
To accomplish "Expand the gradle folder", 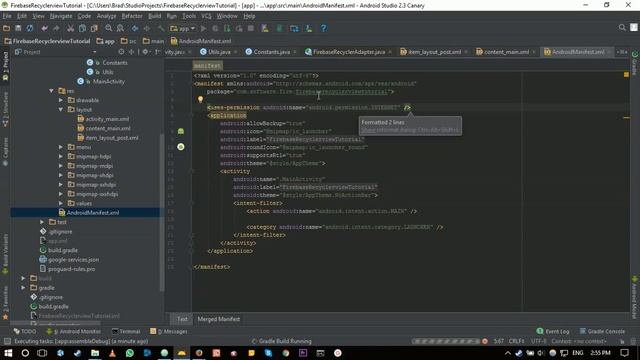I will point(23,288).
